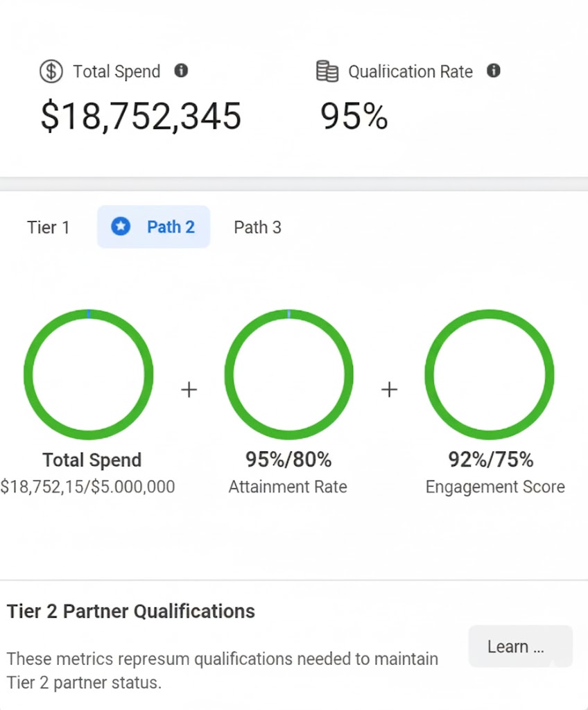Click the 95% qualification rate value
This screenshot has height=710, width=588.
[x=354, y=116]
